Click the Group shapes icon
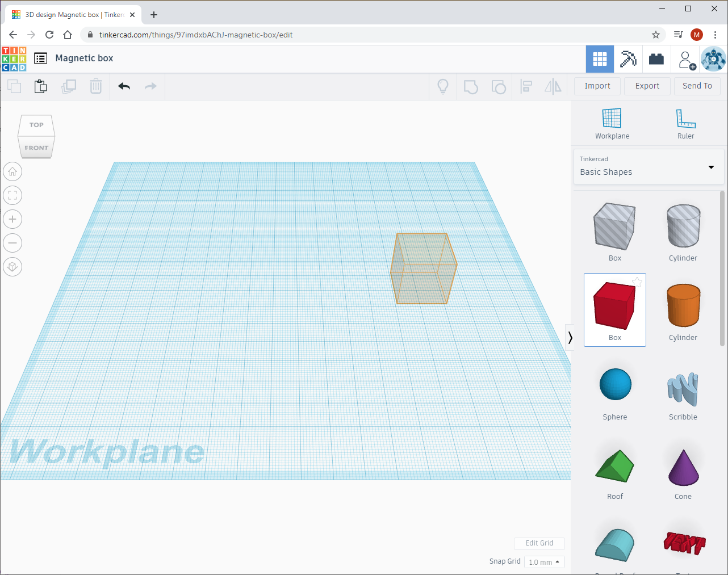The image size is (728, 575). click(x=471, y=86)
